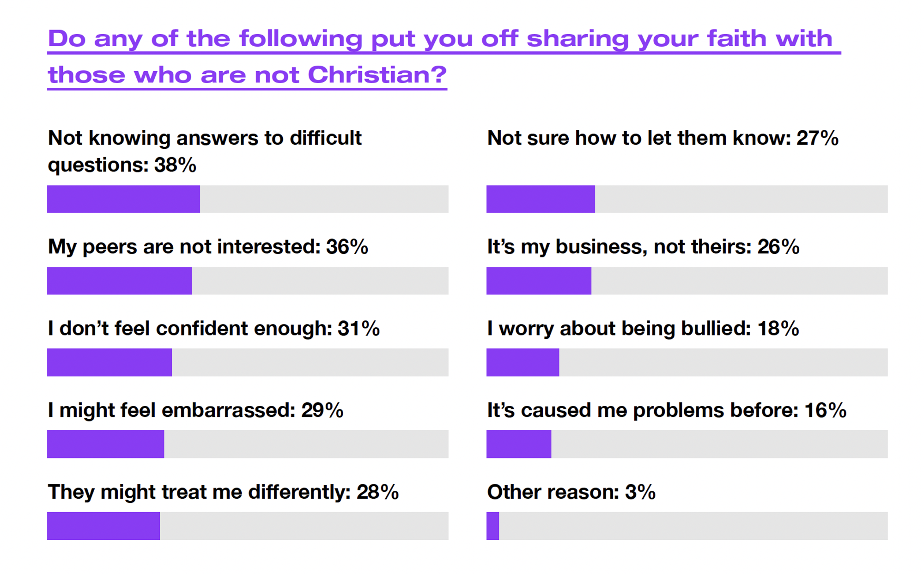Select the 28% treat me differently bar
924x574 pixels.
pyautogui.click(x=248, y=526)
